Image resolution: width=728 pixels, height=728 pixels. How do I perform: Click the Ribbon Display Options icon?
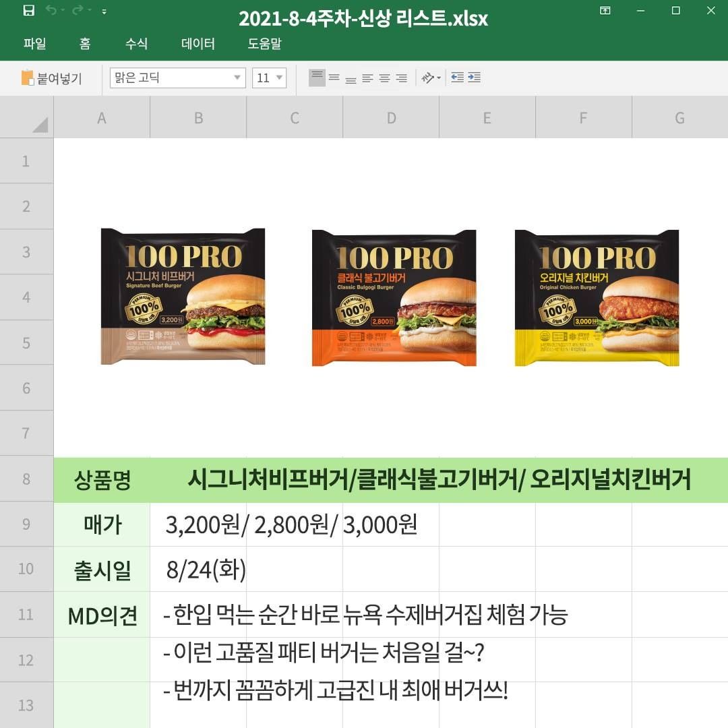(x=605, y=10)
